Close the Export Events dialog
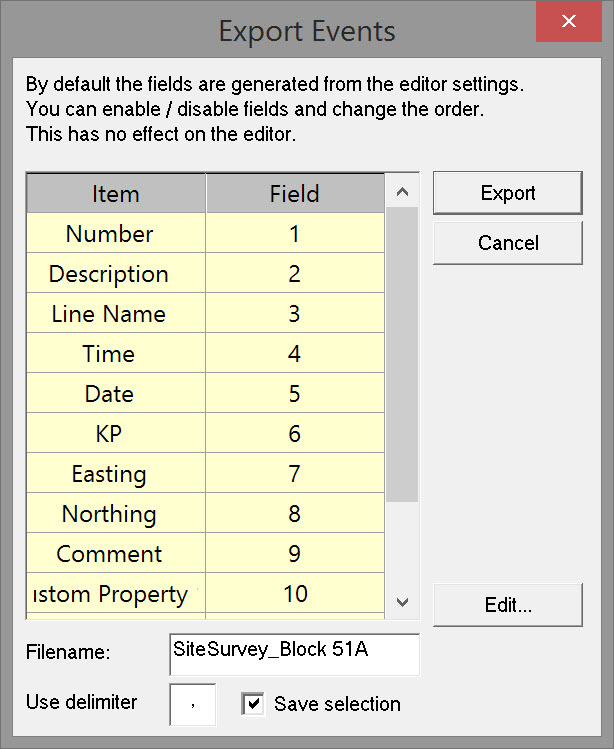The width and height of the screenshot is (614, 749). [569, 21]
